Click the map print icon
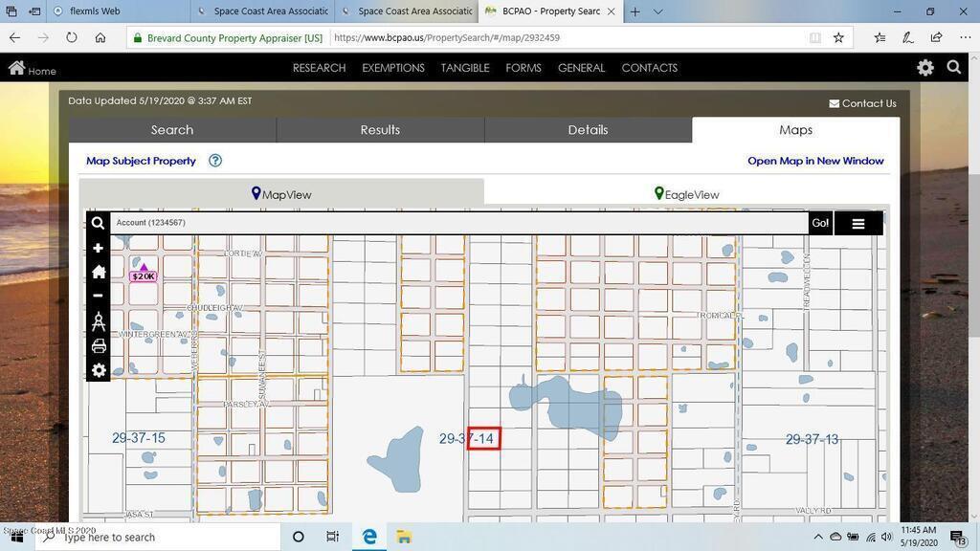 click(x=98, y=346)
